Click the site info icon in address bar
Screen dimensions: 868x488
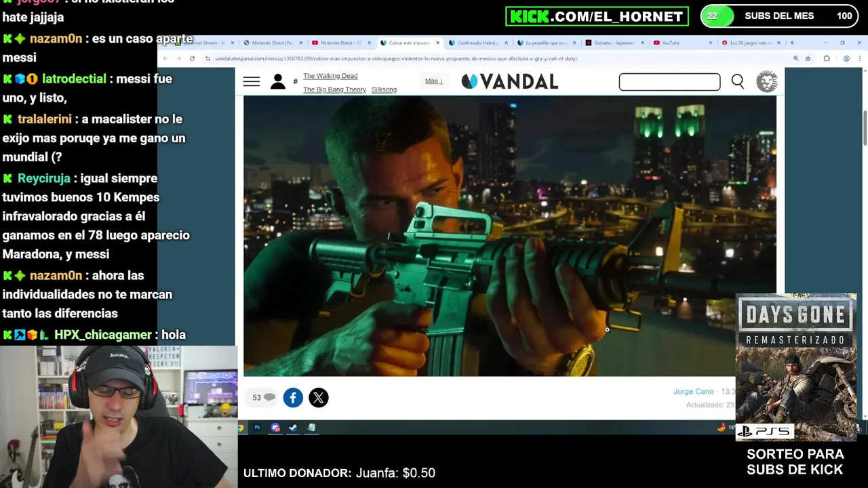208,59
